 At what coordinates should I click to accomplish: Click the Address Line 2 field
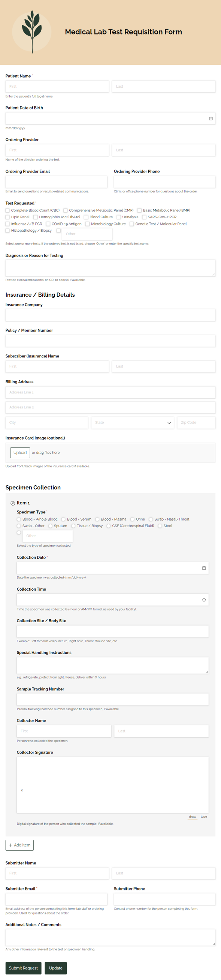[110, 407]
